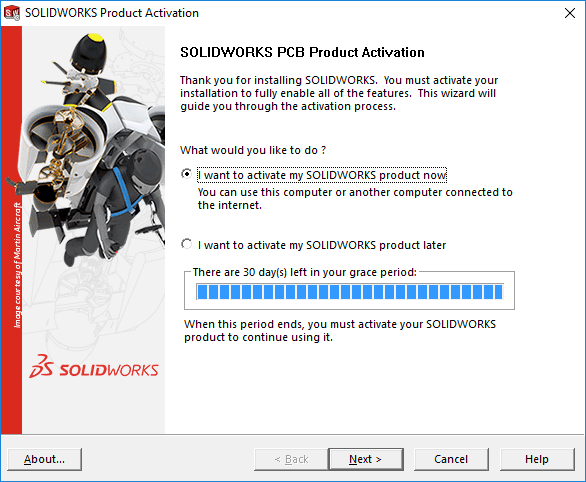Close the Product Activation window
586x482 pixels.
pyautogui.click(x=570, y=13)
